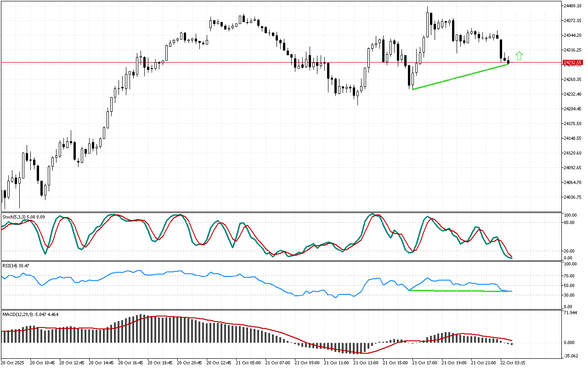
Task: Click the red current price label 24292.55
Action: click(x=572, y=62)
